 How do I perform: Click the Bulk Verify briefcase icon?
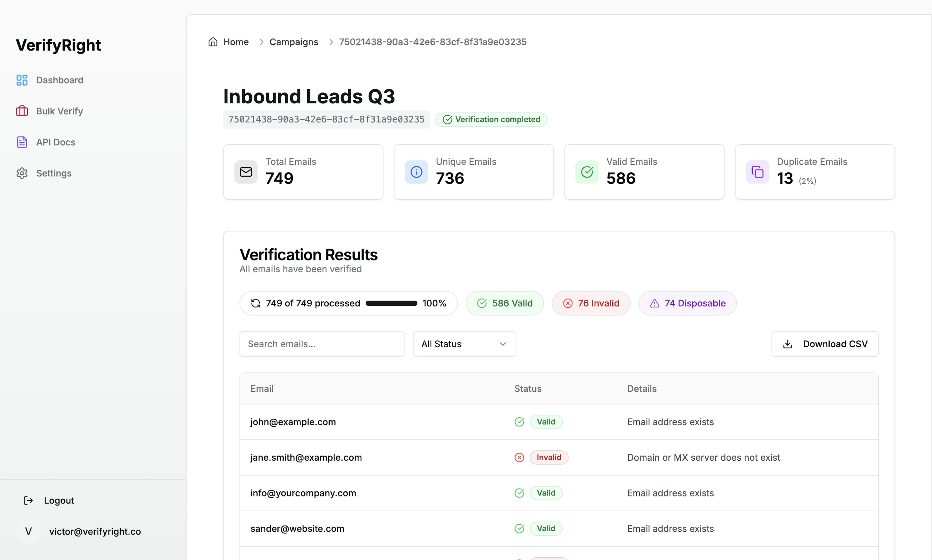pos(22,111)
